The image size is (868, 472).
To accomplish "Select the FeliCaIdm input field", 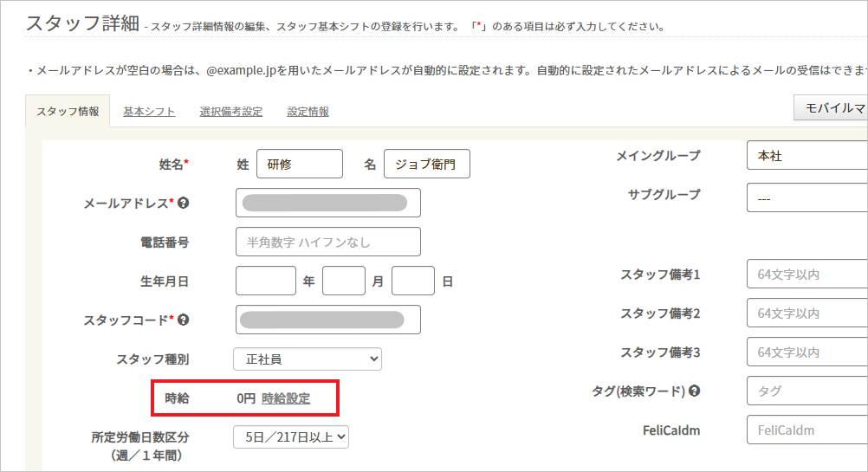I will click(x=806, y=430).
